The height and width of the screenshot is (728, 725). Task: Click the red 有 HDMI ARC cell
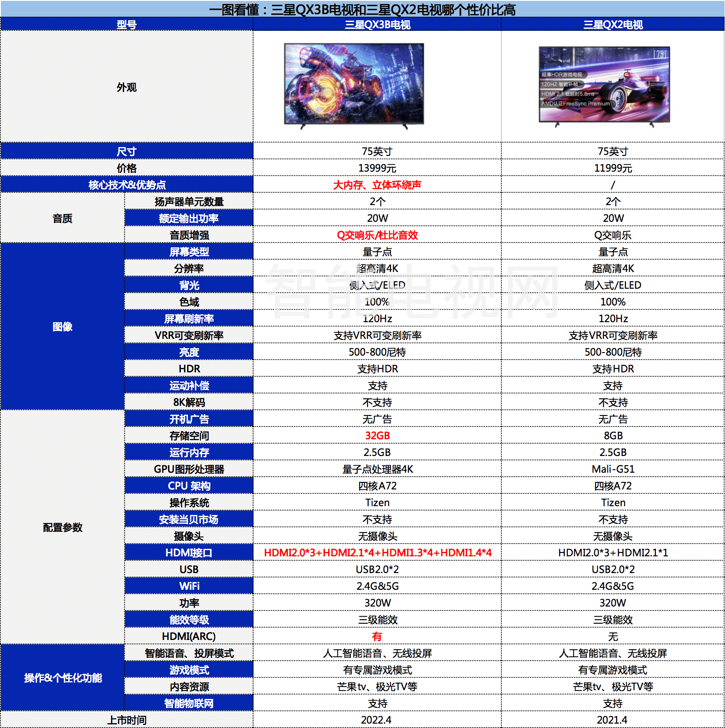(x=377, y=636)
